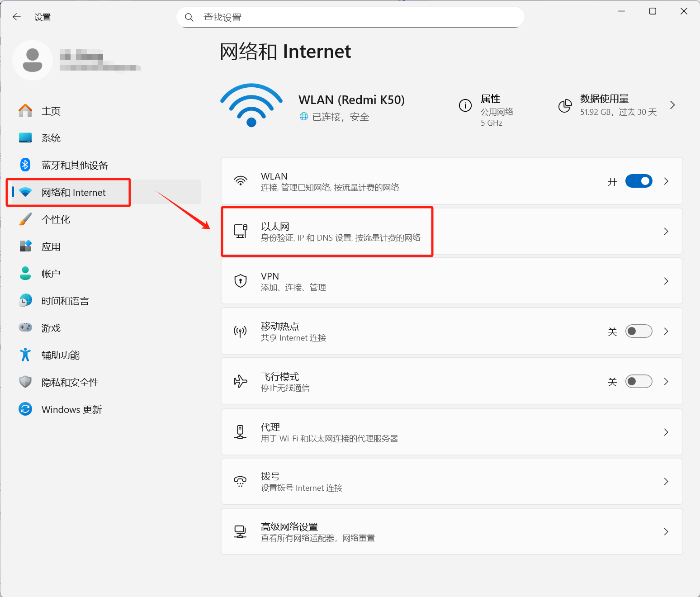Enable the mobile hotspot (移动热点) toggle
The height and width of the screenshot is (597, 700).
639,331
